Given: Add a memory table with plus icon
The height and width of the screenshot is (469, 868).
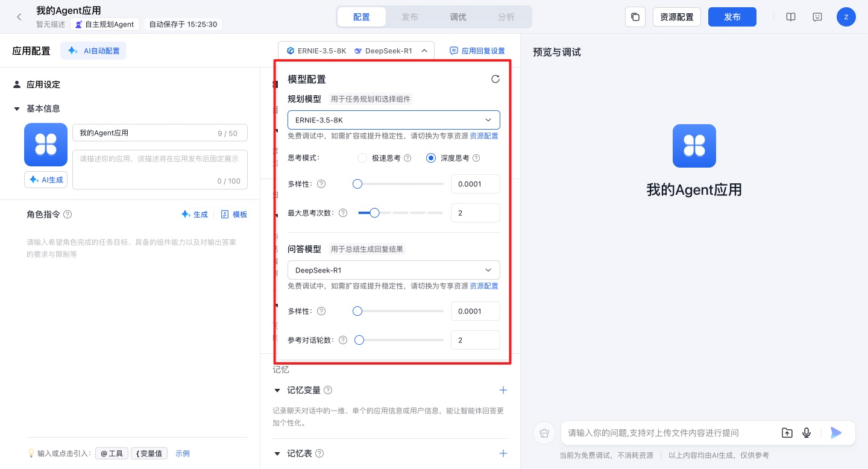Looking at the screenshot, I should click(x=503, y=453).
